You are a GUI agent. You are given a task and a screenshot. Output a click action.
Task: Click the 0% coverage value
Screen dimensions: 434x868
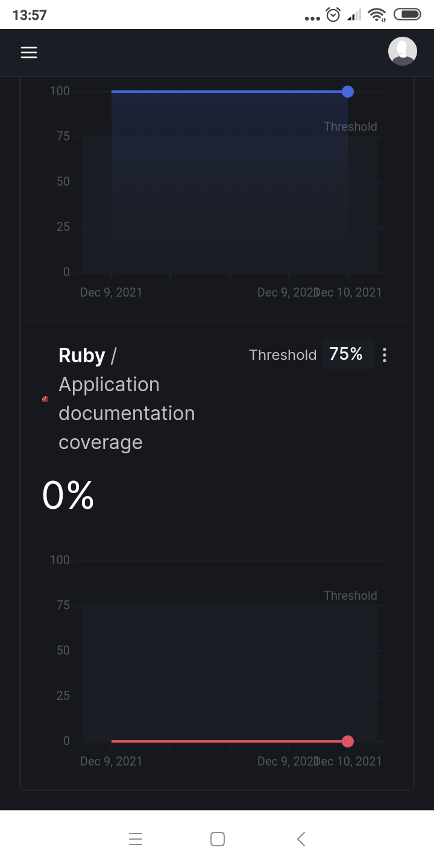pos(68,496)
